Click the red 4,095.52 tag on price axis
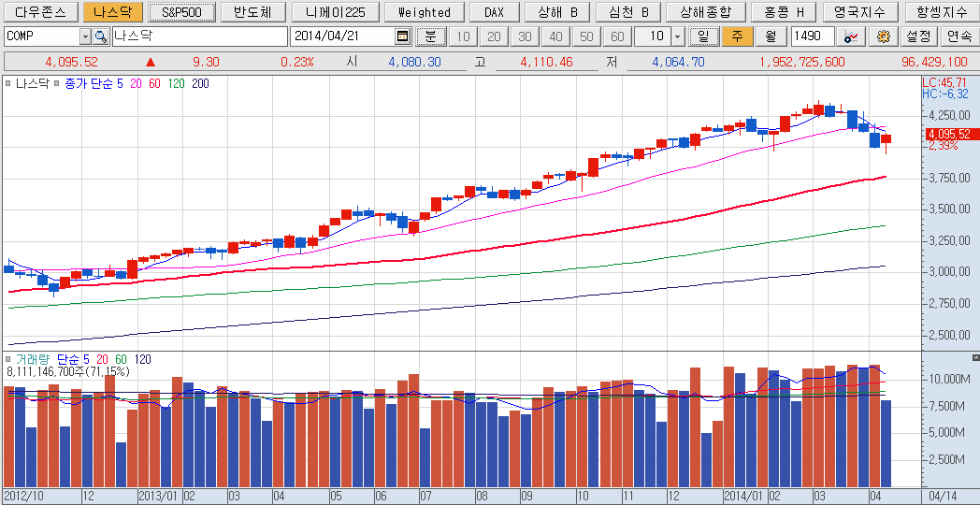 tap(950, 134)
